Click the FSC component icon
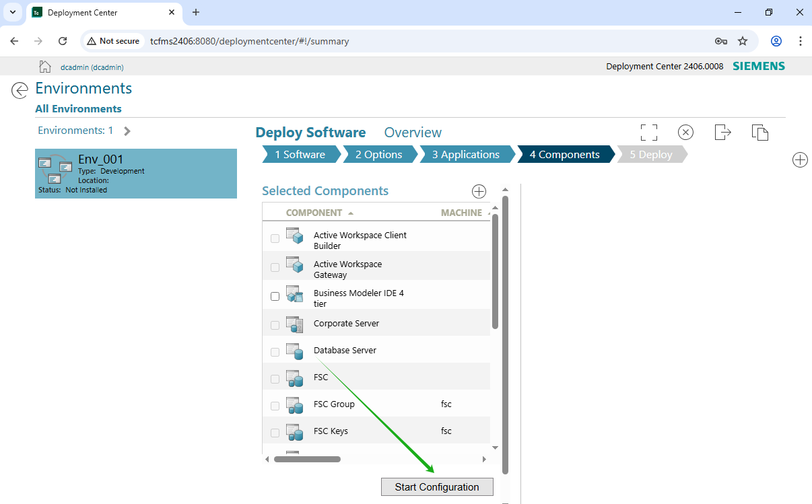Screen dimensions: 812x504 click(294, 377)
